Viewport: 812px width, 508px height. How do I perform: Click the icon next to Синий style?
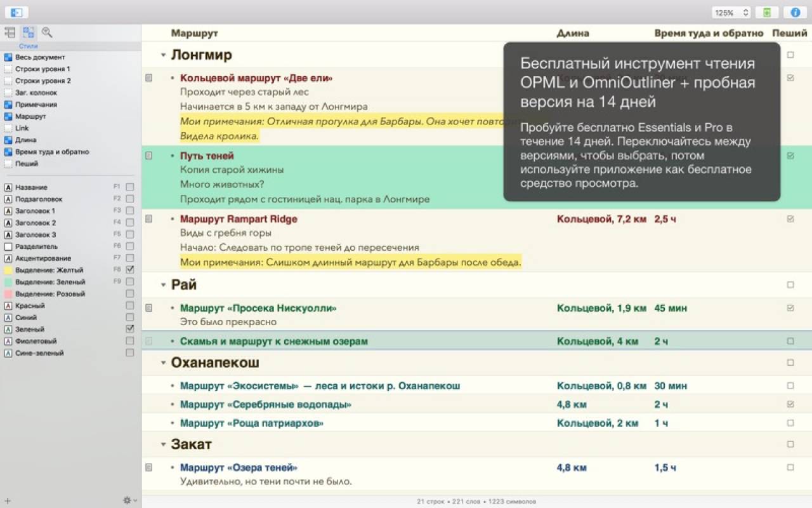click(x=8, y=317)
